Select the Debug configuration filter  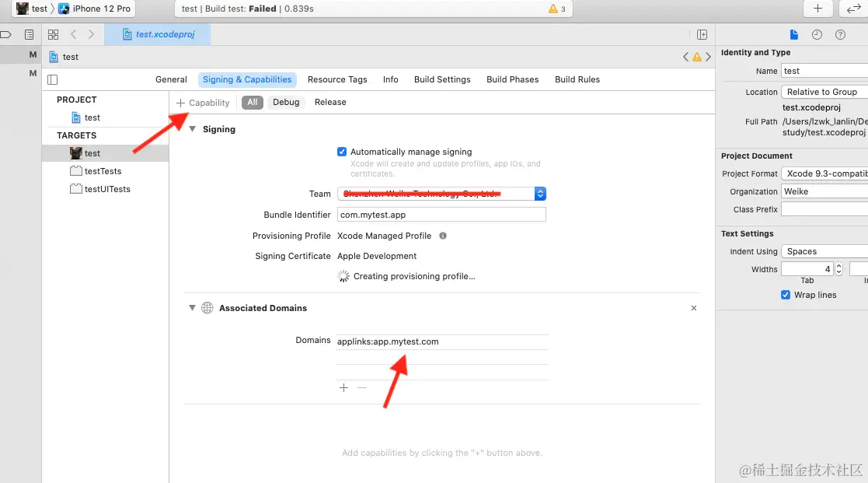point(286,102)
